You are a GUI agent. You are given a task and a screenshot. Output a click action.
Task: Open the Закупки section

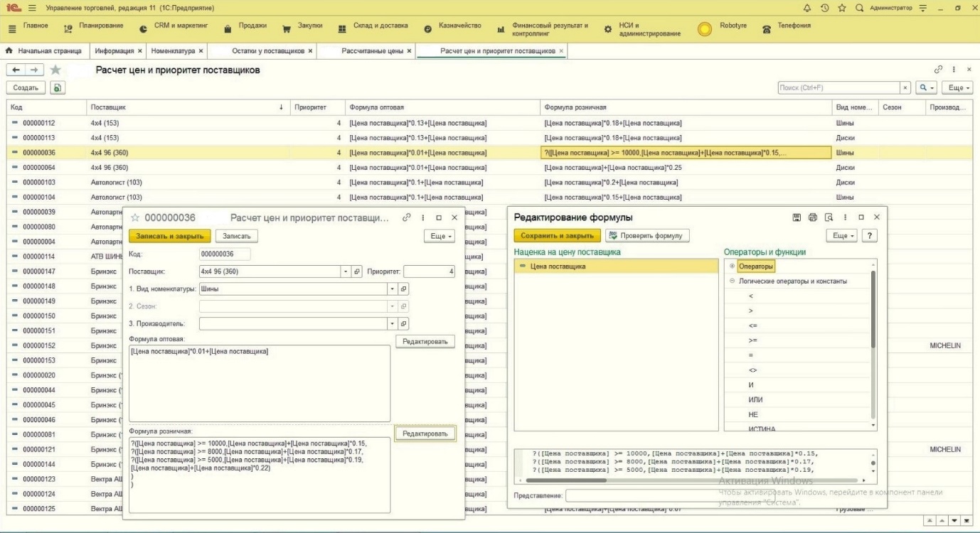pos(302,26)
